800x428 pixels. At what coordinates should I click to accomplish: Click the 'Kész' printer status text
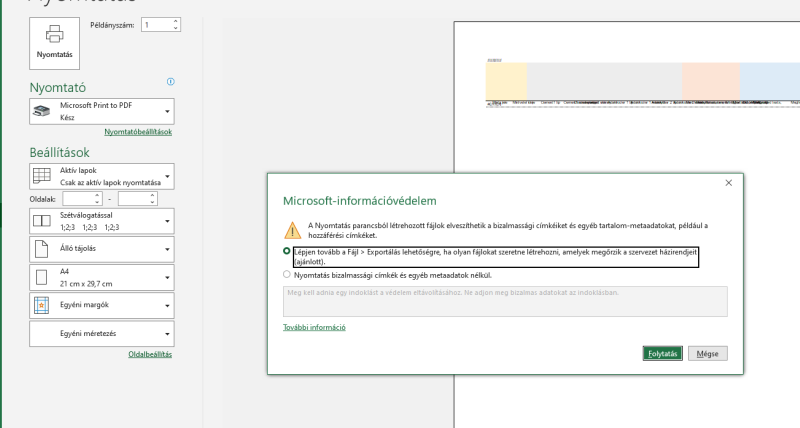tap(67, 118)
